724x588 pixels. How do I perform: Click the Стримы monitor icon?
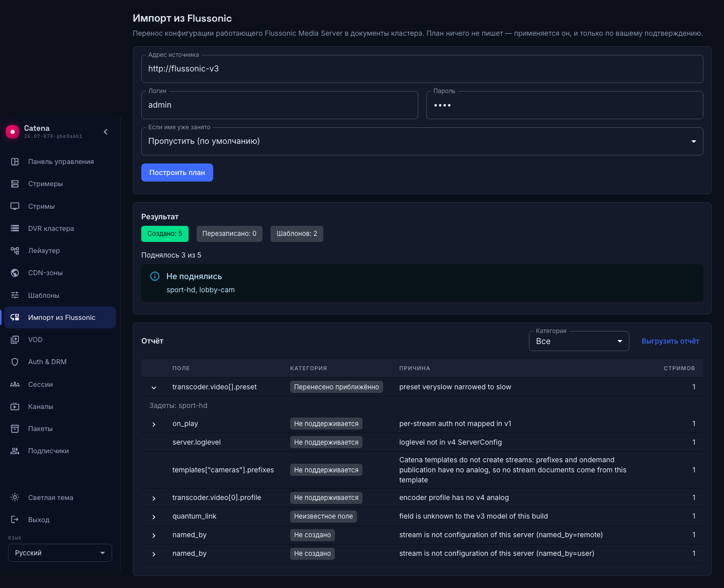(15, 206)
